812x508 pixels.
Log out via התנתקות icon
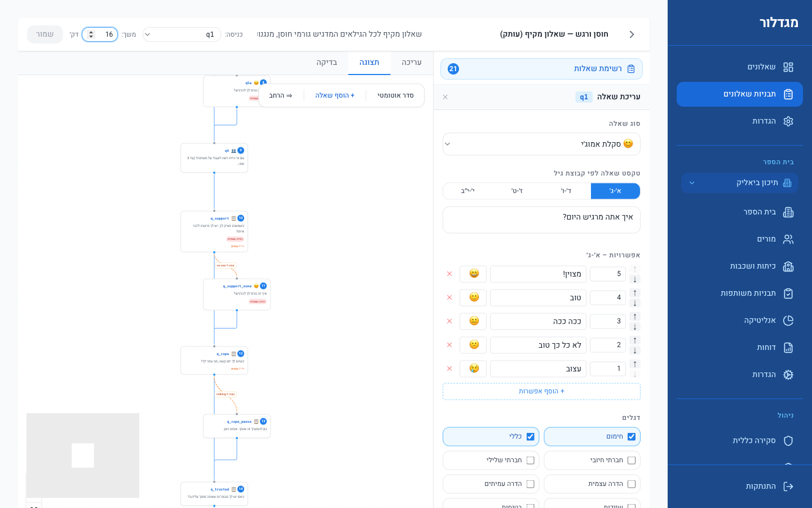788,487
